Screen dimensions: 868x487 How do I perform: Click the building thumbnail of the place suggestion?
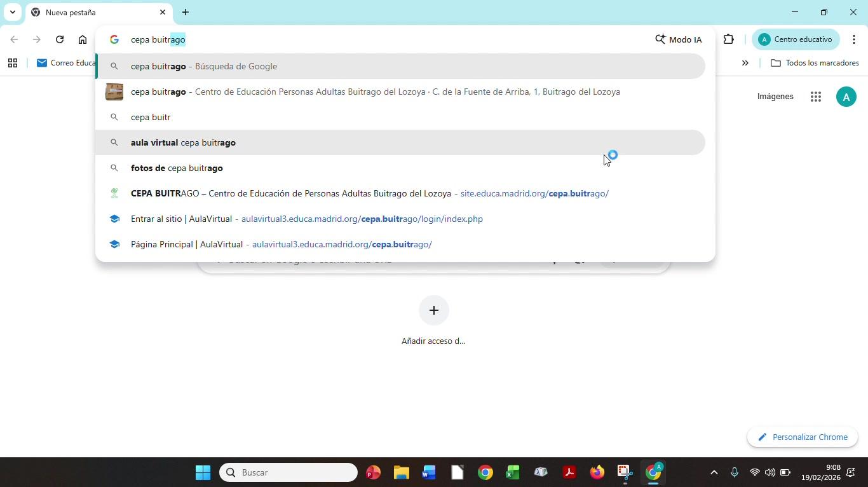click(x=114, y=92)
